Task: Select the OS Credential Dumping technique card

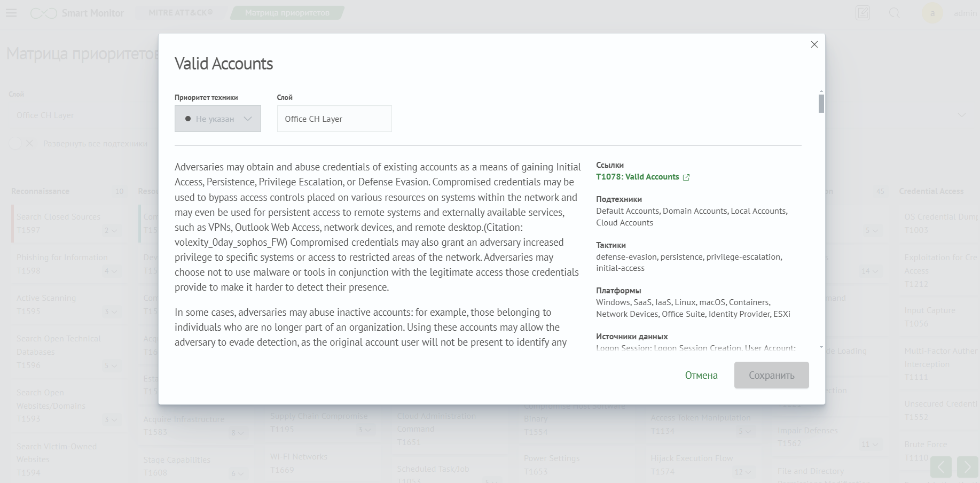Action: pyautogui.click(x=940, y=223)
